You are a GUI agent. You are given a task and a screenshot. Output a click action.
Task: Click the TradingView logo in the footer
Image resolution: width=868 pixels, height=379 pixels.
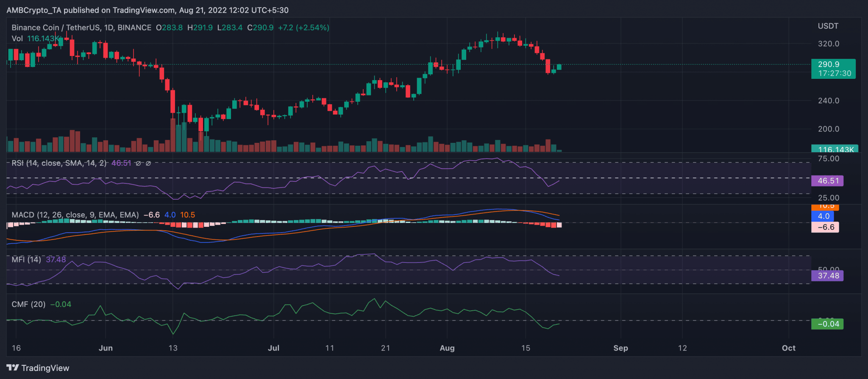pos(38,368)
